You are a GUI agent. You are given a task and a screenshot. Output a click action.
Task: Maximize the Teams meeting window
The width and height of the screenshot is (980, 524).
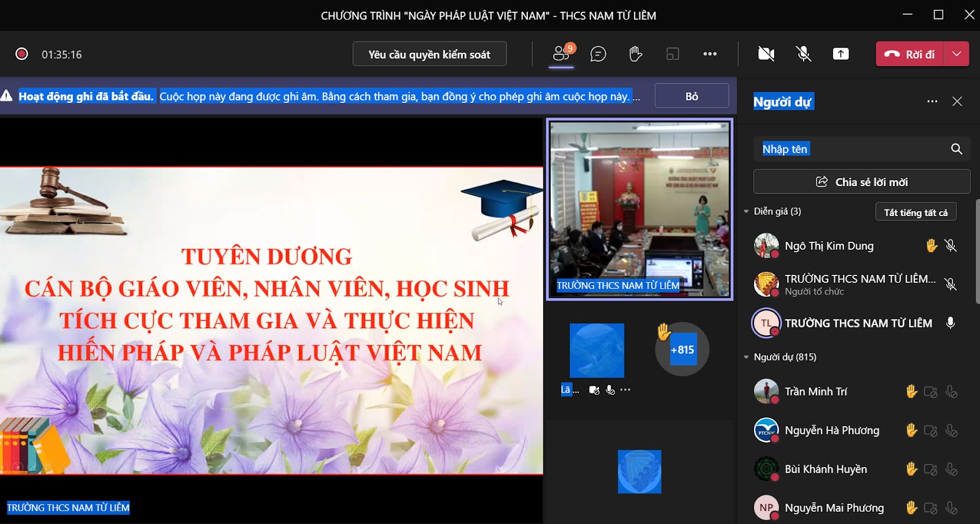[938, 15]
